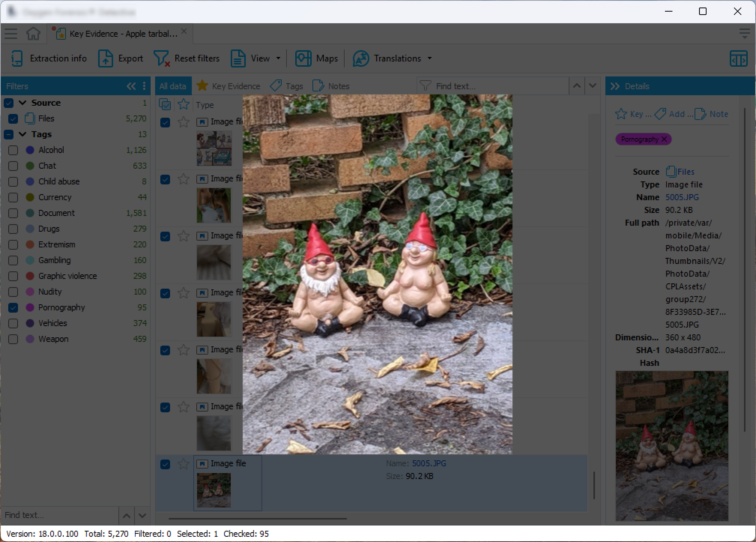Screen dimensions: 756x542
Task: Open the hamburger menu icon
Action: tap(11, 34)
